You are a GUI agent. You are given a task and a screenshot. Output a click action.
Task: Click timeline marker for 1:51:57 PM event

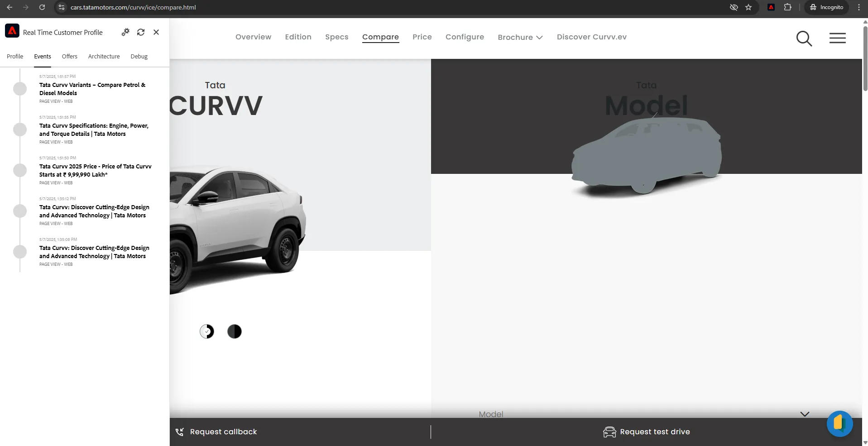20,89
